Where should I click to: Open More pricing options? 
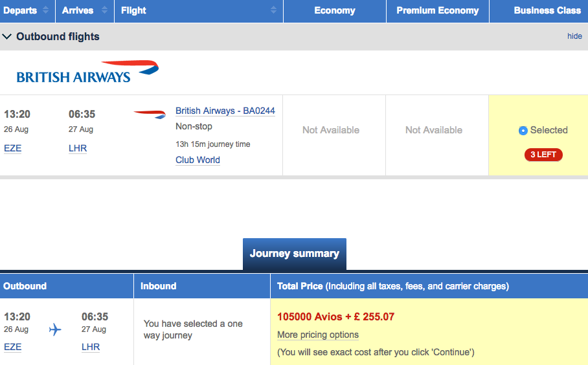[317, 335]
